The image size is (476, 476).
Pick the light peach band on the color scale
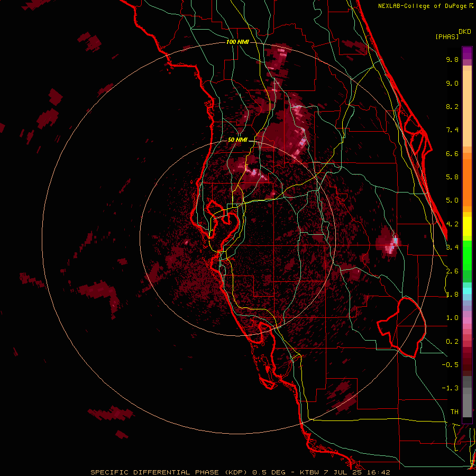click(x=467, y=108)
